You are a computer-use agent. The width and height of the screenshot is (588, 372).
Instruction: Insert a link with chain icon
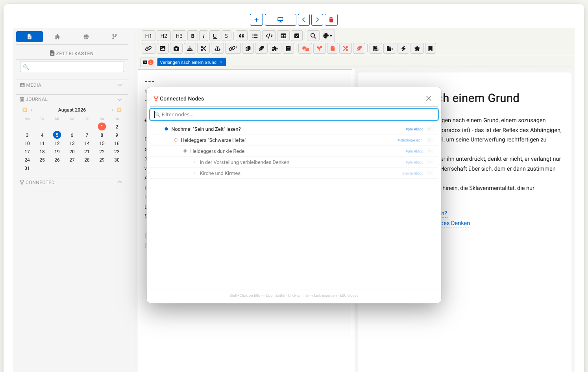click(x=148, y=48)
